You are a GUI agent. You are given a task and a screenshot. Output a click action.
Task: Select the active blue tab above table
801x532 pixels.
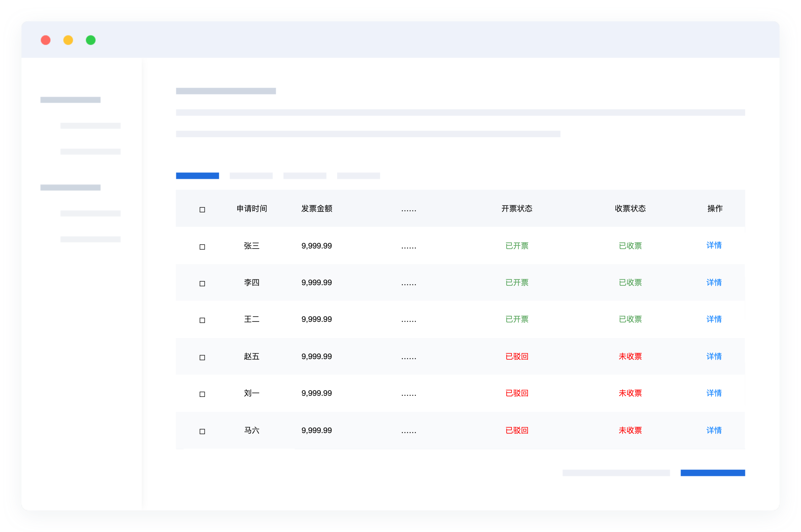(197, 176)
